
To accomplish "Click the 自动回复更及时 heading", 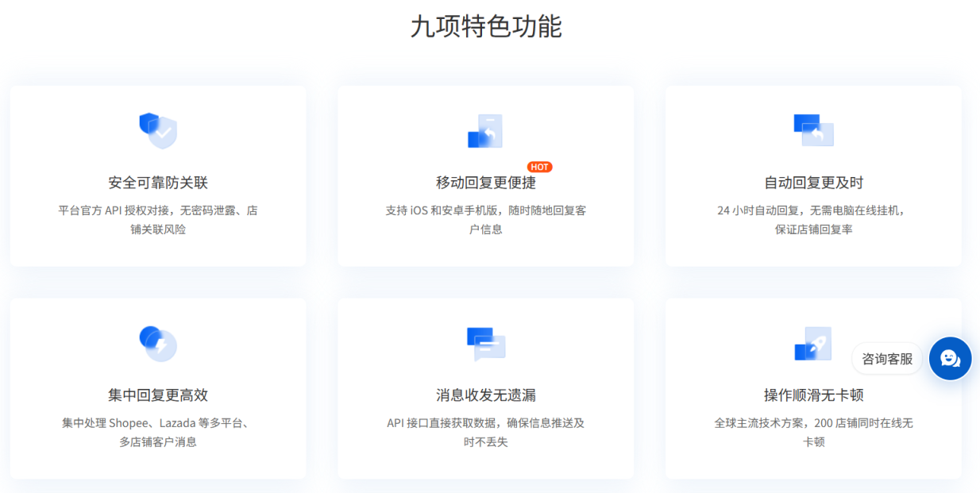I will tap(813, 183).
